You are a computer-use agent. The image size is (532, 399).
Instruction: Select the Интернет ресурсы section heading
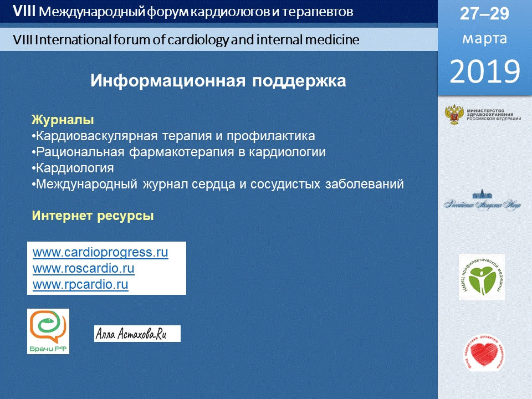(x=93, y=216)
